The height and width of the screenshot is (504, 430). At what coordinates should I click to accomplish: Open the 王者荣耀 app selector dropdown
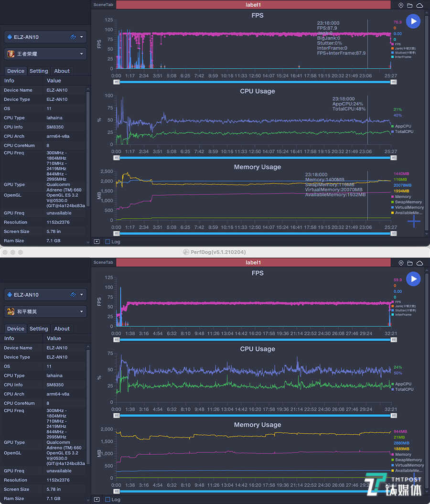(x=45, y=54)
